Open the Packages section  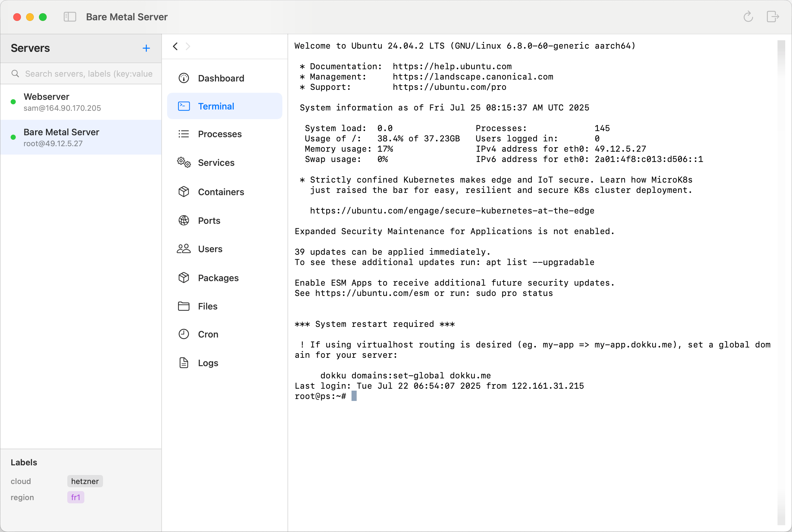point(218,278)
